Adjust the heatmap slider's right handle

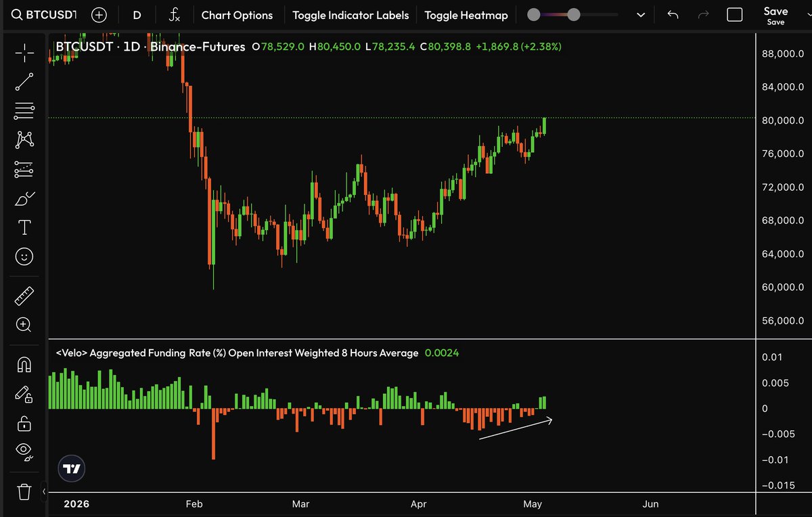click(574, 15)
